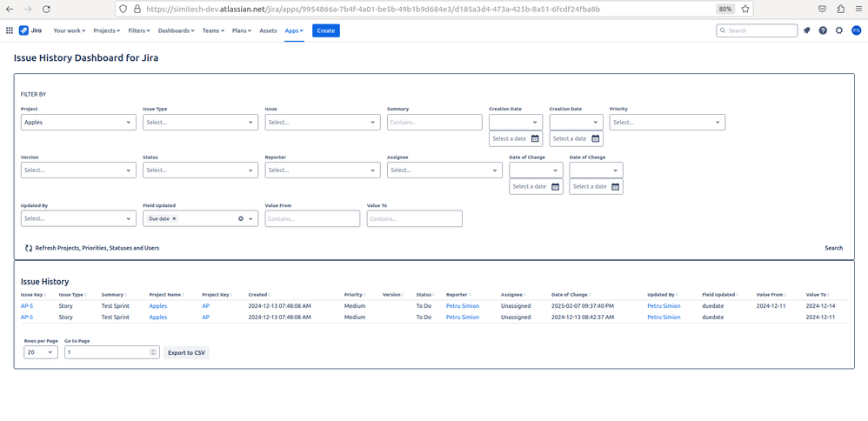Open the Apps menu
868x421 pixels.
[x=294, y=31]
